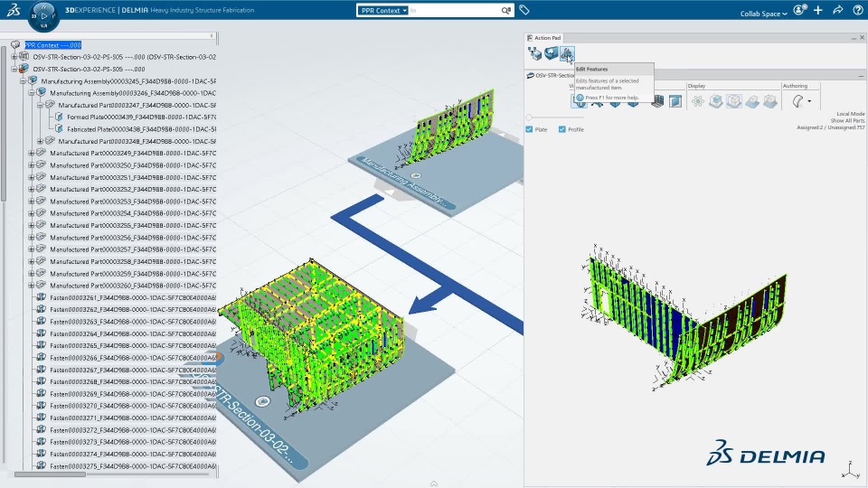Click the Fasten00003264 node icon
This screenshot has height=488, width=868.
click(x=41, y=333)
